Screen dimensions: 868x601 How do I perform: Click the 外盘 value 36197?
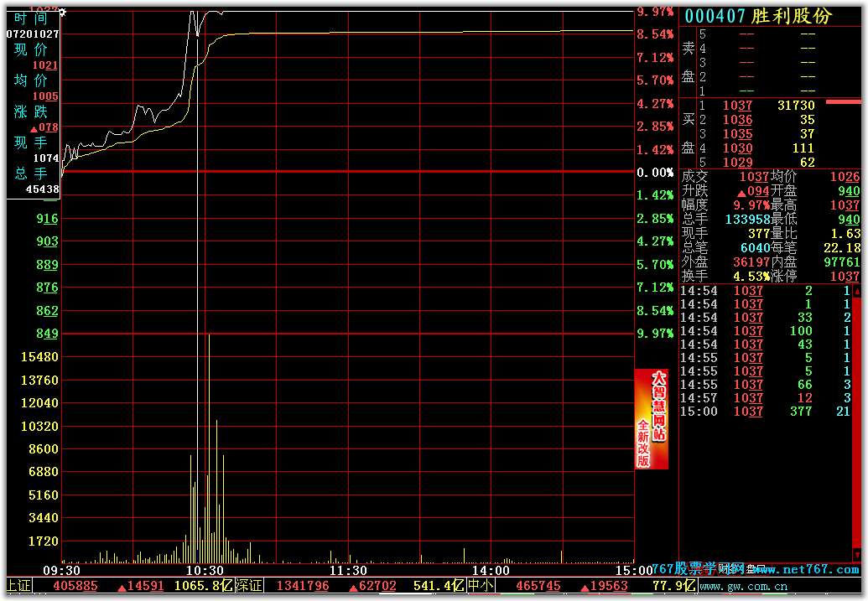(x=751, y=262)
